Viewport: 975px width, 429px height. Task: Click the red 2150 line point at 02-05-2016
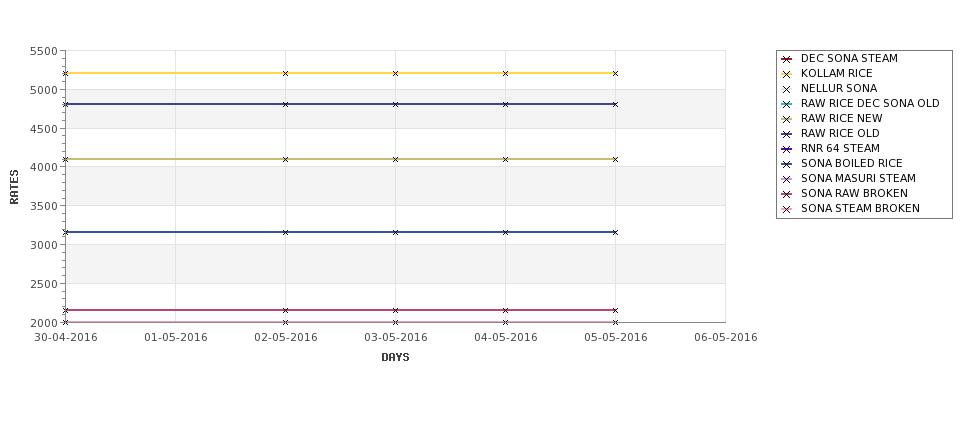[x=285, y=310]
